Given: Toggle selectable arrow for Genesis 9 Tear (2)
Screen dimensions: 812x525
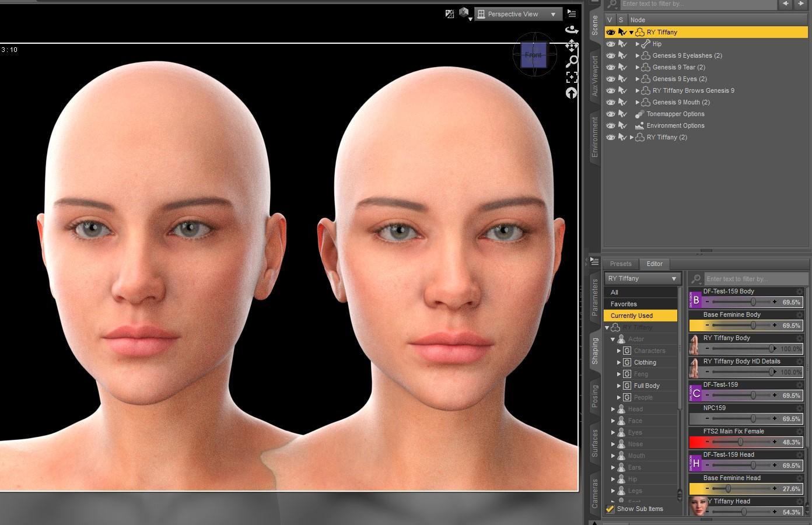Looking at the screenshot, I should click(622, 67).
